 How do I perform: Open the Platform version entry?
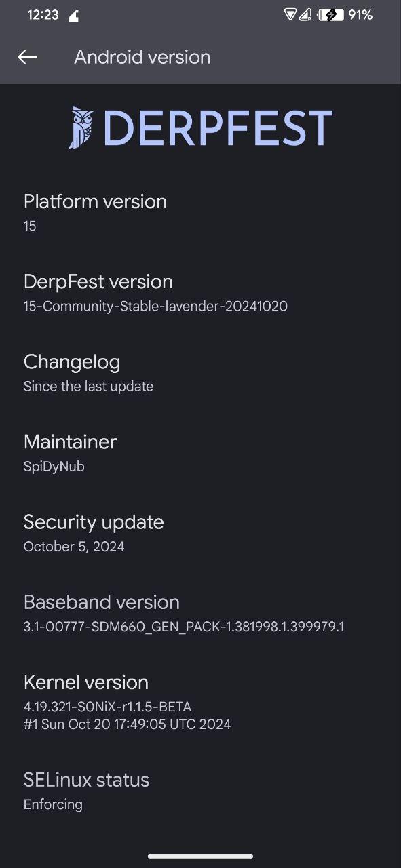[x=200, y=213]
